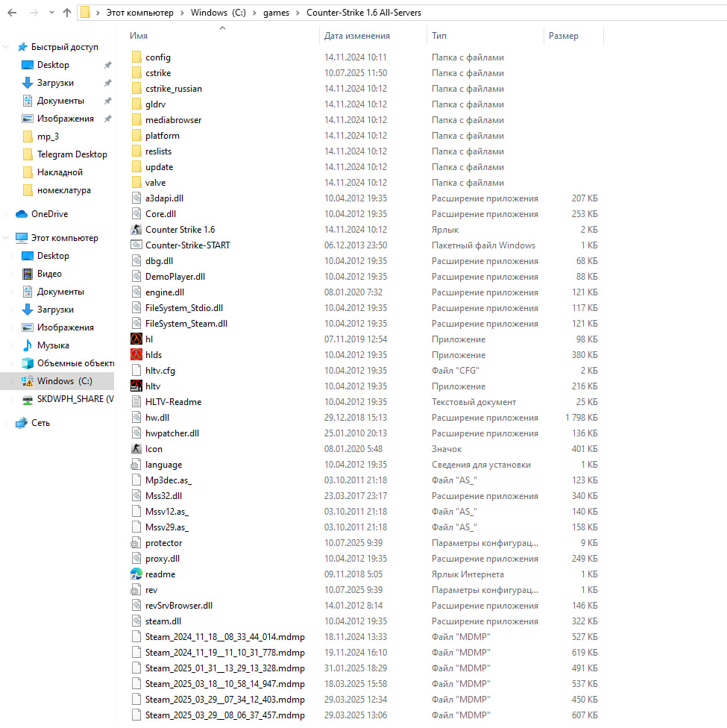Expand Windows (C:) in navigation tree
This screenshot has height=728, width=727.
(12, 381)
